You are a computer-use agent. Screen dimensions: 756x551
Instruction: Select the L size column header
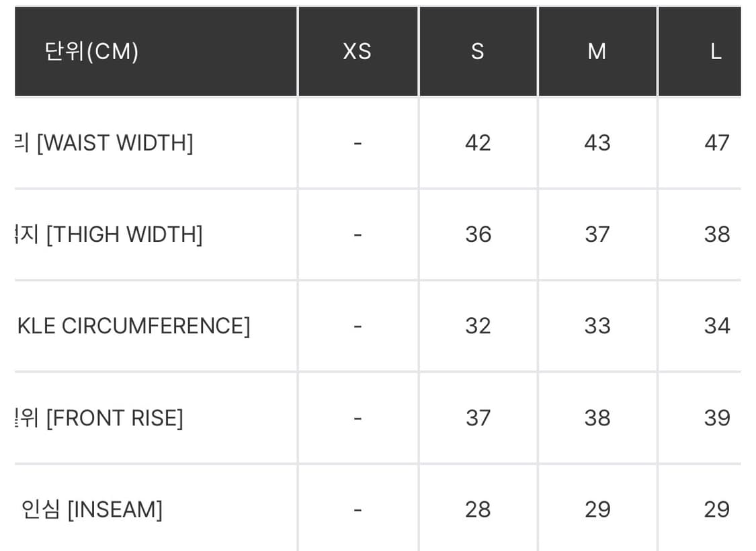tap(716, 52)
